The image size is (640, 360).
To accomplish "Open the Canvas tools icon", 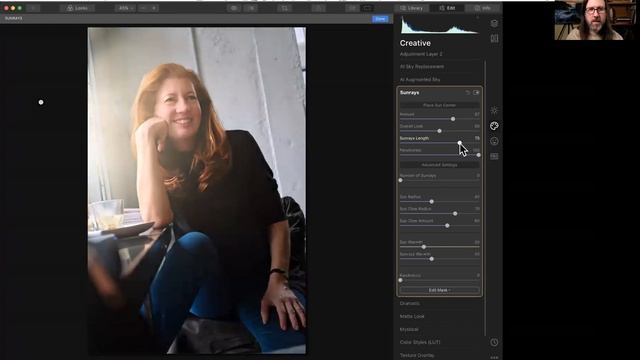I will tap(494, 38).
